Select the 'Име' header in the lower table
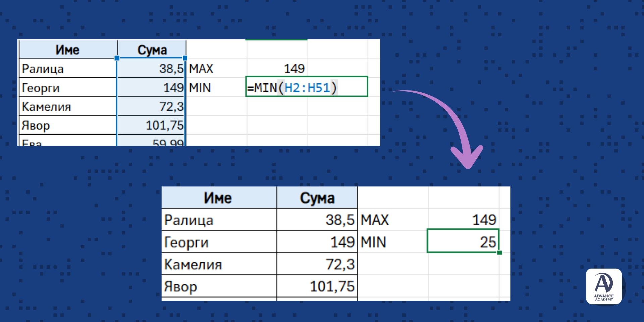644x322 pixels. coord(218,198)
